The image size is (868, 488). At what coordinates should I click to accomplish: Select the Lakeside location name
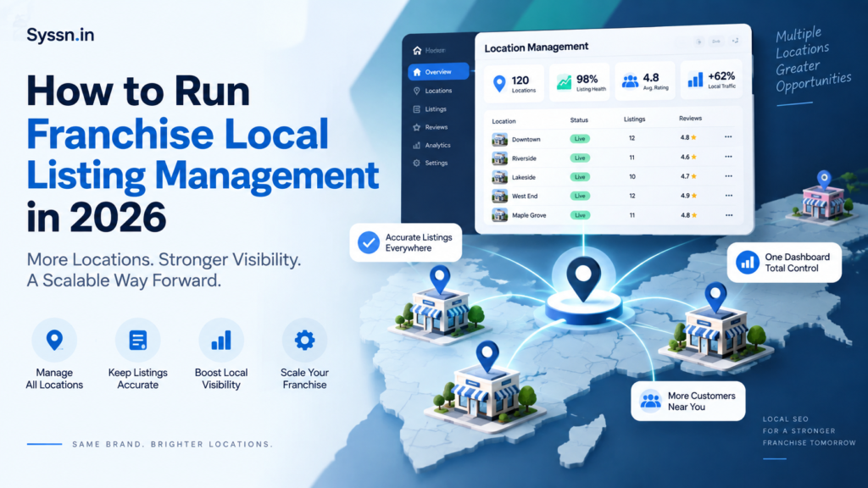pos(524,178)
